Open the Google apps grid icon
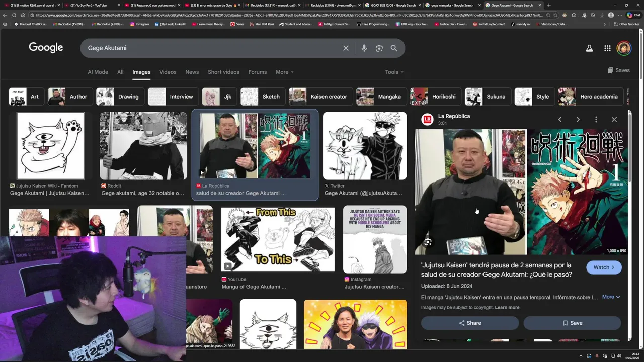 click(x=607, y=48)
